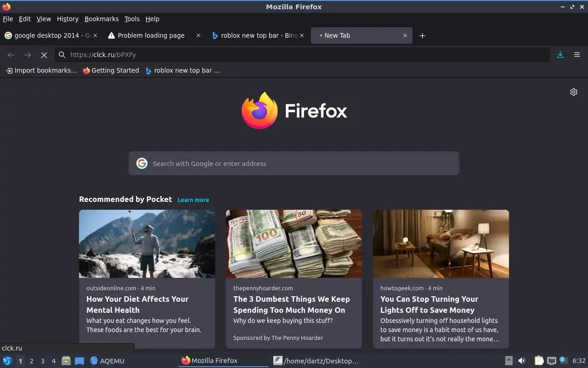The width and height of the screenshot is (588, 368).
Task: Click howtogeek.com source label
Action: [x=402, y=288]
